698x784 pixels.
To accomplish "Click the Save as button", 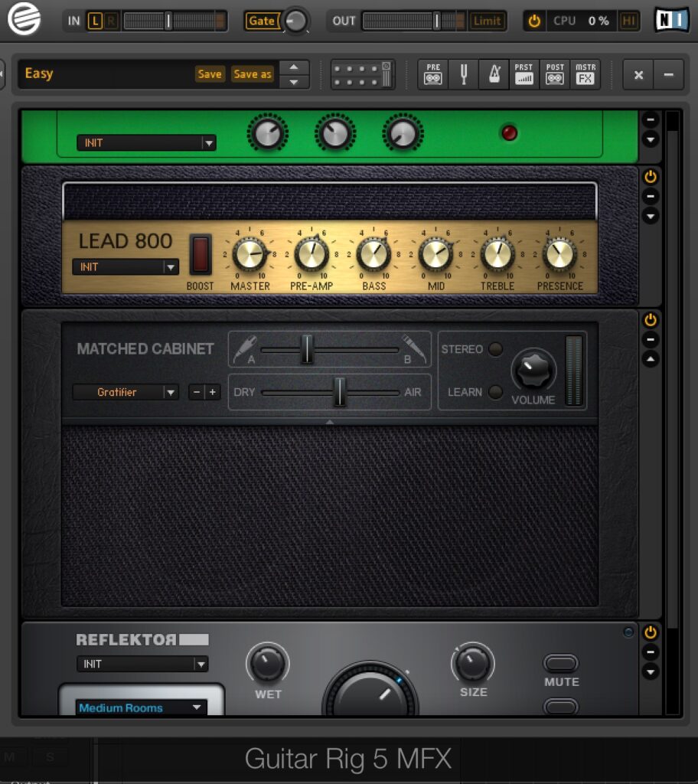I will coord(253,74).
